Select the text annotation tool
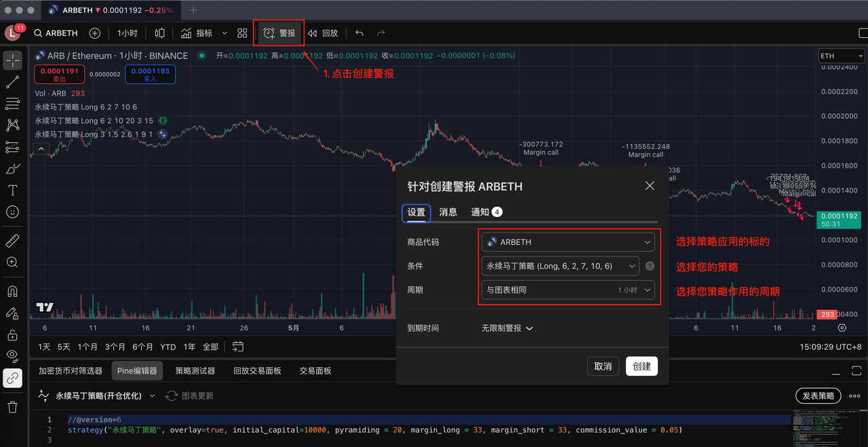Screen dimensions: 868x447 tap(12, 191)
